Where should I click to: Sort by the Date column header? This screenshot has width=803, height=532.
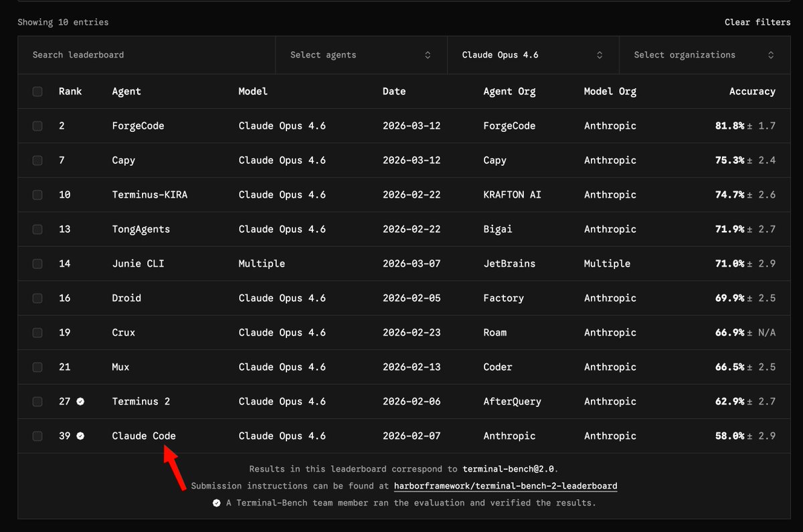click(x=394, y=92)
